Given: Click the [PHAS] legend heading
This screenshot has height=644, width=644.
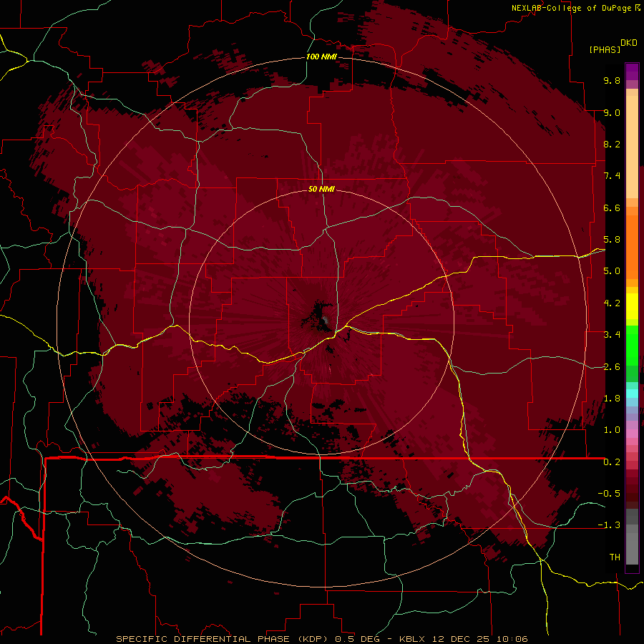Looking at the screenshot, I should coord(605,49).
